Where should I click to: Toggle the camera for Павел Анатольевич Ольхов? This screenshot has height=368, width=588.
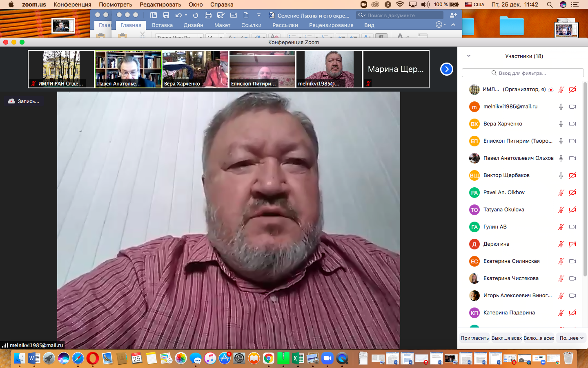click(572, 158)
